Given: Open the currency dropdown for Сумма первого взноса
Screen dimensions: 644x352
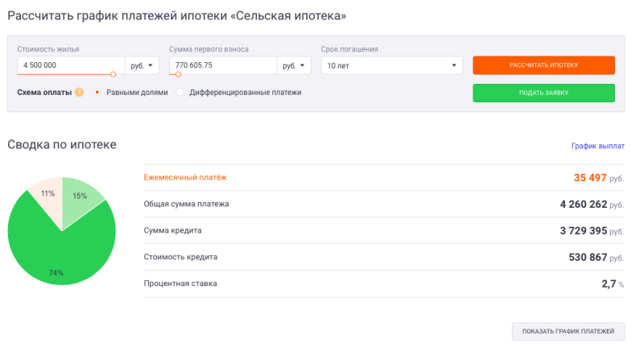Looking at the screenshot, I should tap(295, 65).
